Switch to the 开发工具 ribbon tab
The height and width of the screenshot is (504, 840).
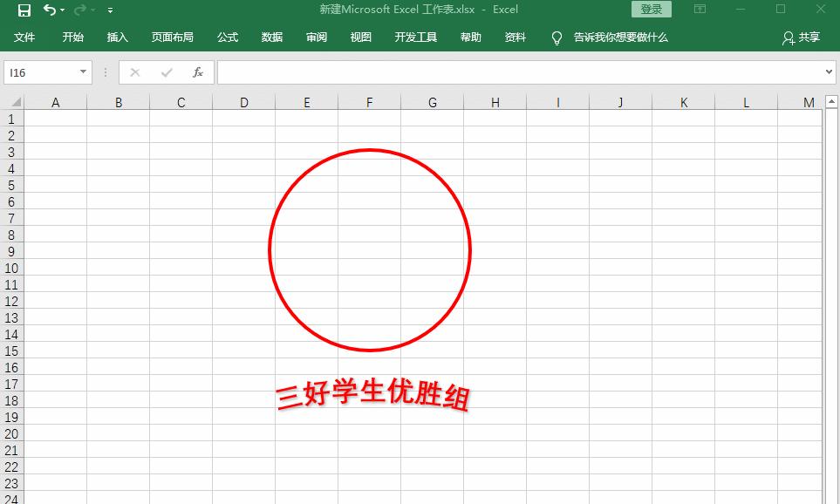pos(416,37)
